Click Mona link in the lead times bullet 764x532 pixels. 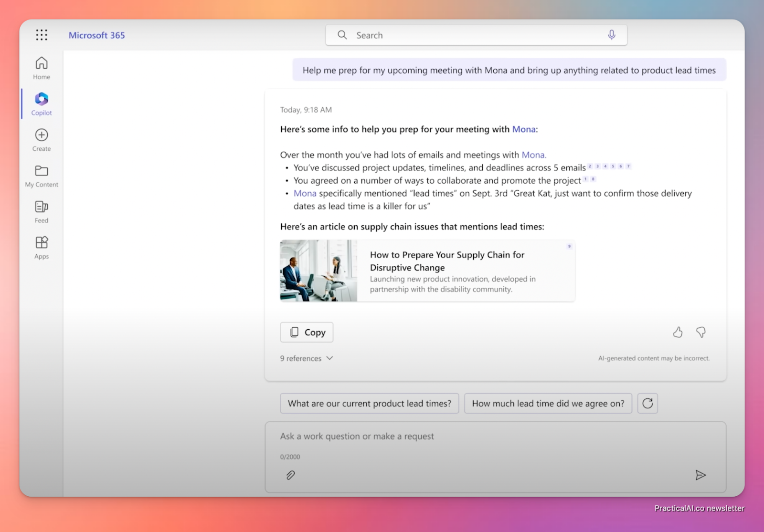tap(305, 193)
